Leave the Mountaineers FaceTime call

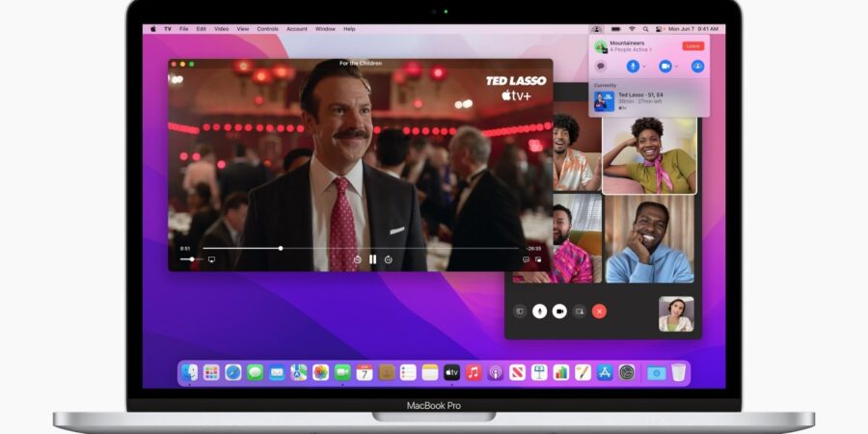[693, 46]
